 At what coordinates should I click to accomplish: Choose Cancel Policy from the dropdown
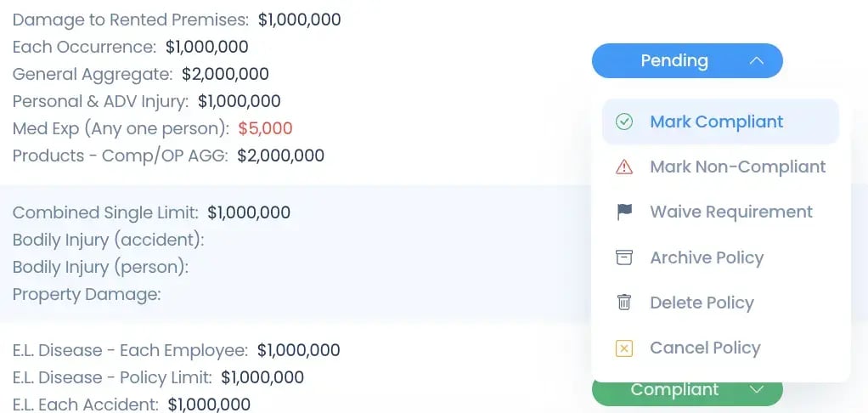(705, 348)
